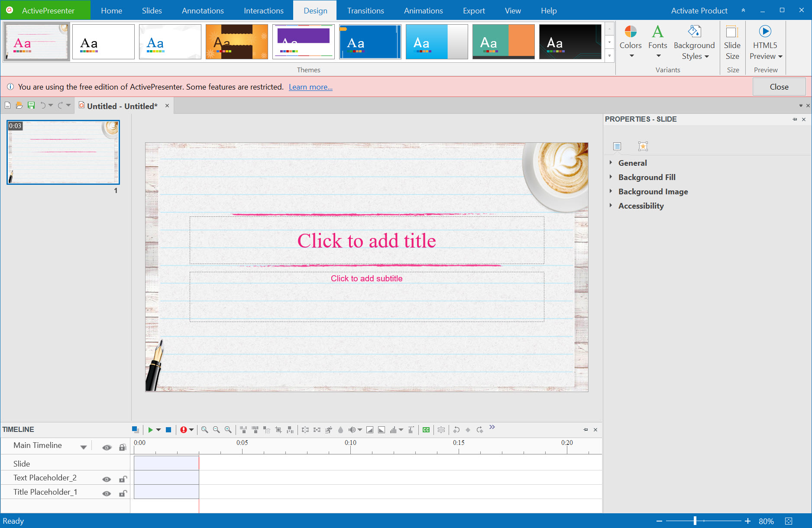Open the Main Timeline dropdown

click(x=83, y=447)
